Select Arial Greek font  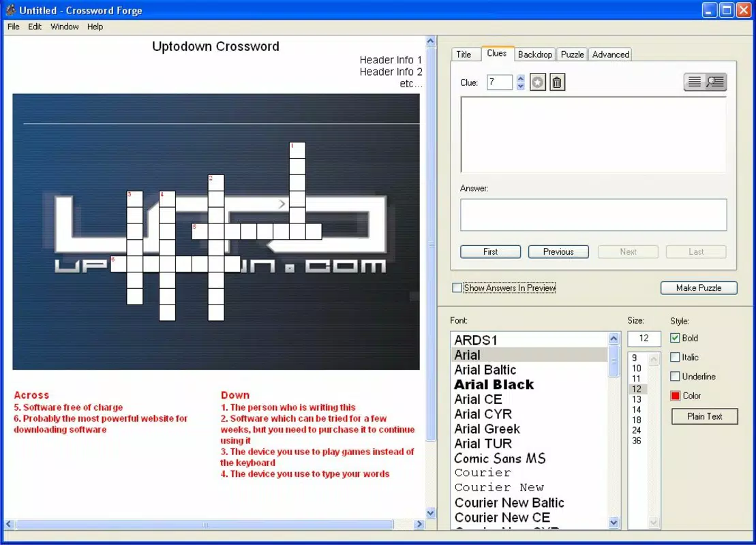tap(530, 429)
